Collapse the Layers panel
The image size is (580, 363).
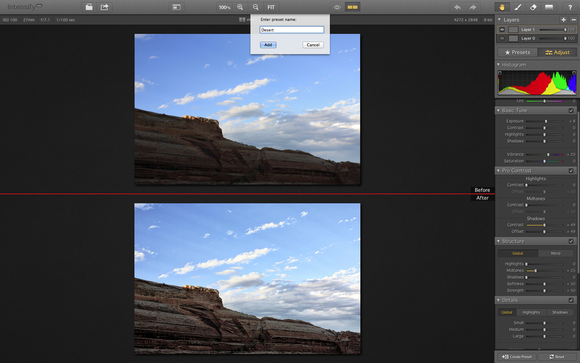[499, 20]
